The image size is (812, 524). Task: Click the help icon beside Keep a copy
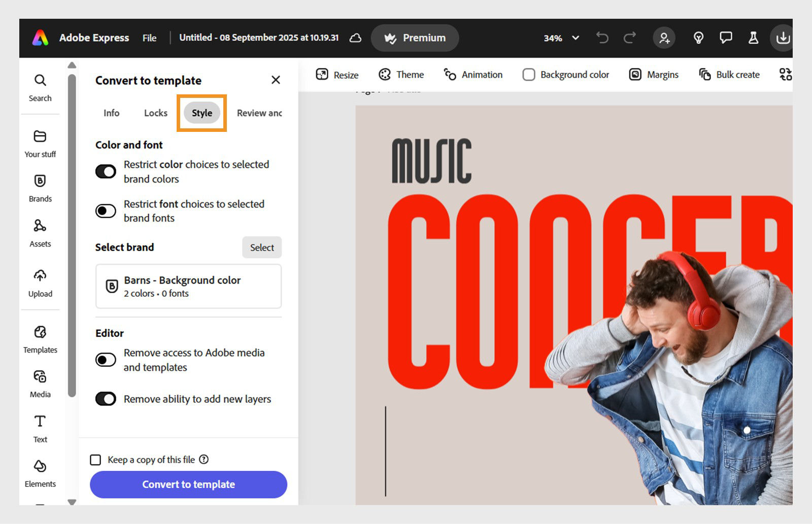(204, 459)
